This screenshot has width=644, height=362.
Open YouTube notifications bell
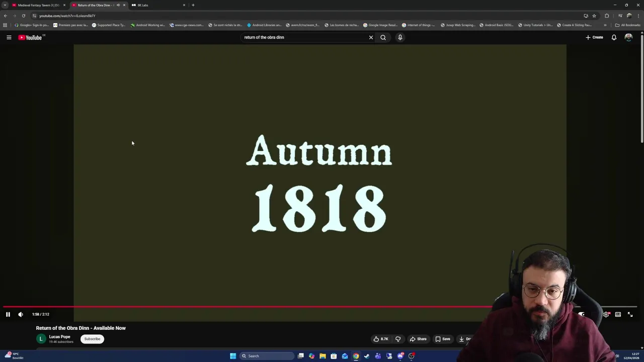(614, 37)
